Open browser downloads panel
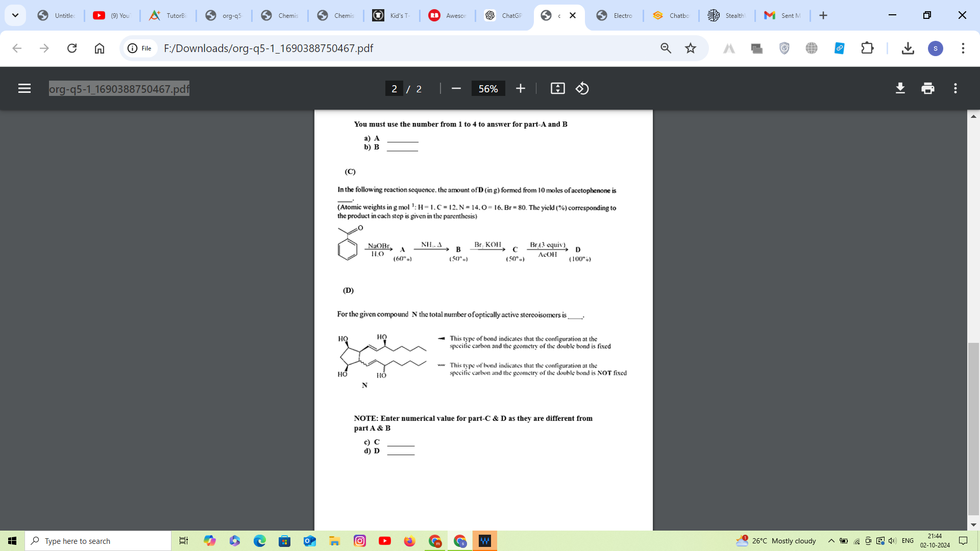This screenshot has width=980, height=551. click(908, 48)
